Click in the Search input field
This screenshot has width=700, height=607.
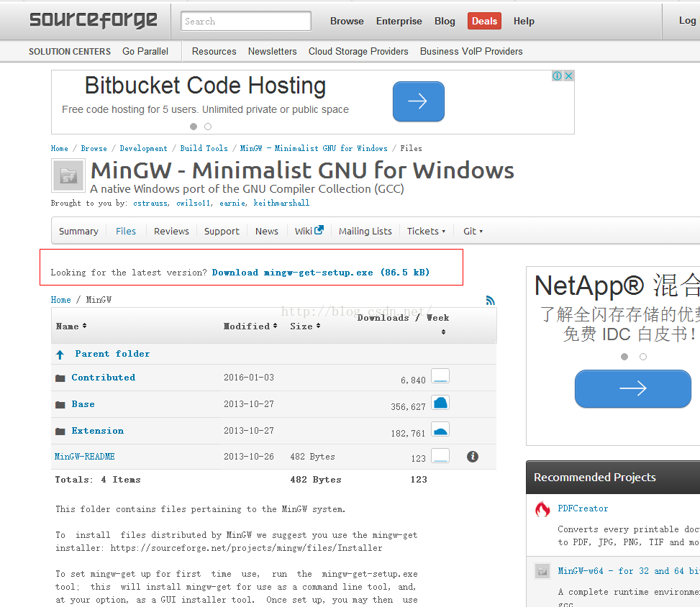[x=246, y=21]
